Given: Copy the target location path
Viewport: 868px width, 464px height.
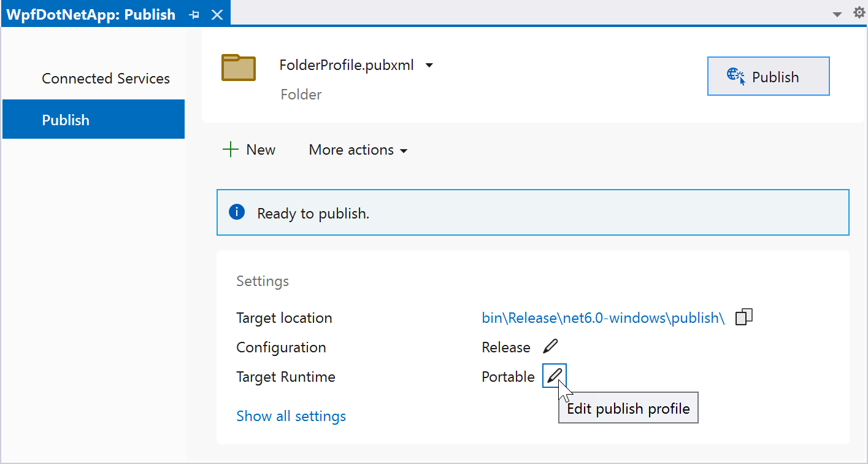Looking at the screenshot, I should coord(743,317).
